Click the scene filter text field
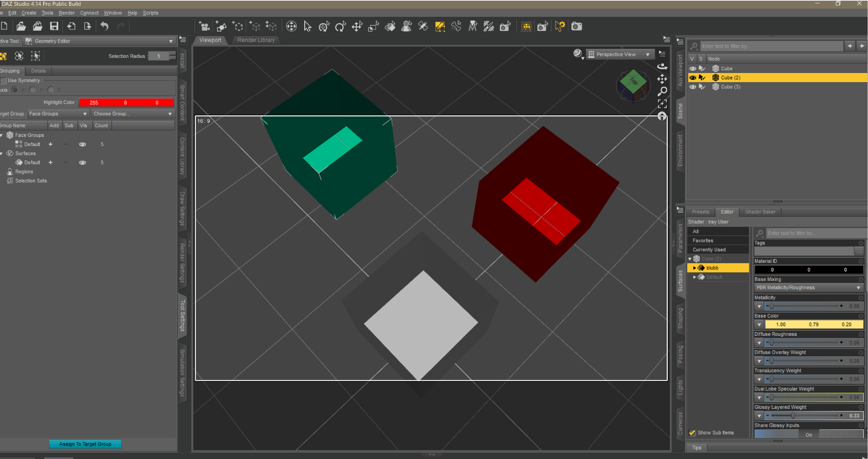This screenshot has height=459, width=868. [771, 46]
